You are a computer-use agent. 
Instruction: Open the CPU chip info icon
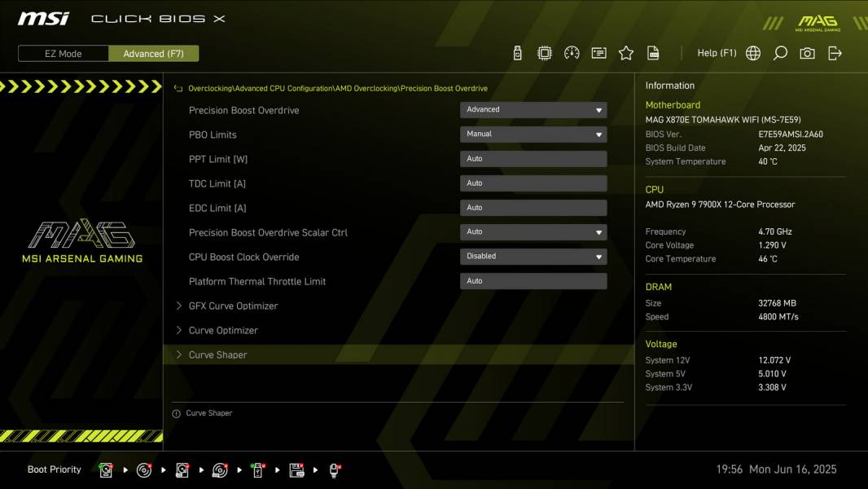click(x=544, y=53)
